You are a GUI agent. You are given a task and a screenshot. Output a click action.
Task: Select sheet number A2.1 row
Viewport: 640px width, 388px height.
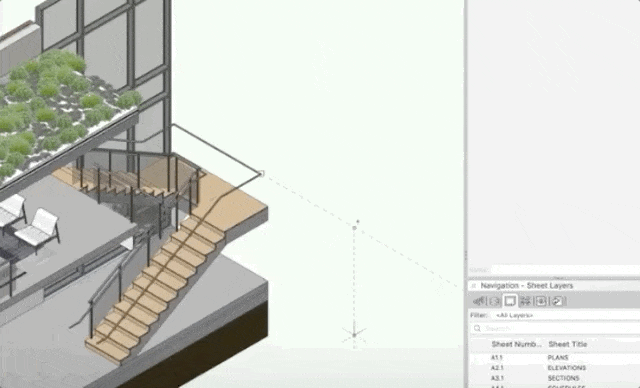[555, 368]
